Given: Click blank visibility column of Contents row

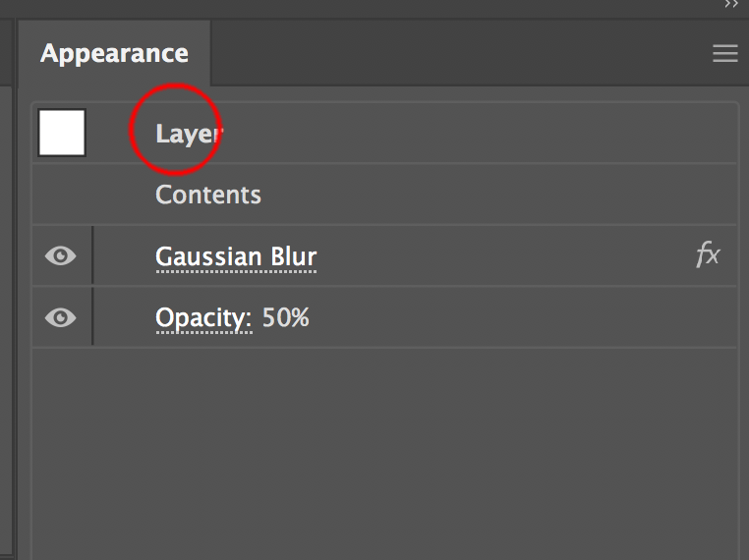Looking at the screenshot, I should pos(62,195).
